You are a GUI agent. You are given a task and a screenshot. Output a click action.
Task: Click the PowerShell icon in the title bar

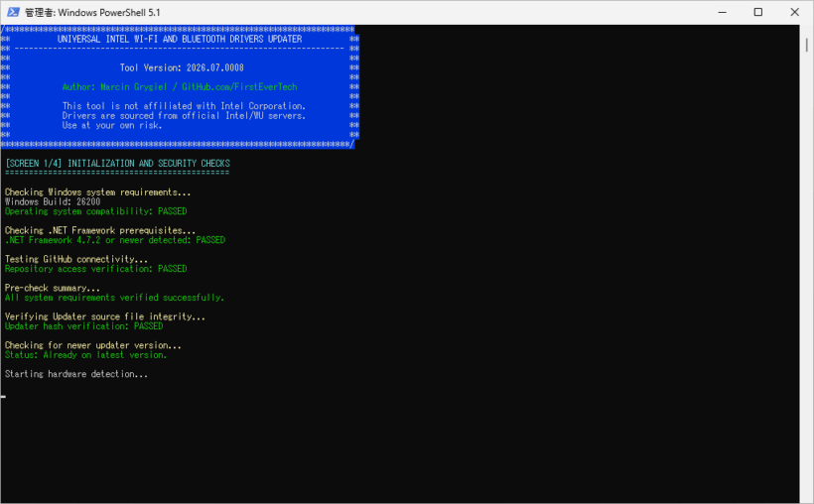[13, 12]
